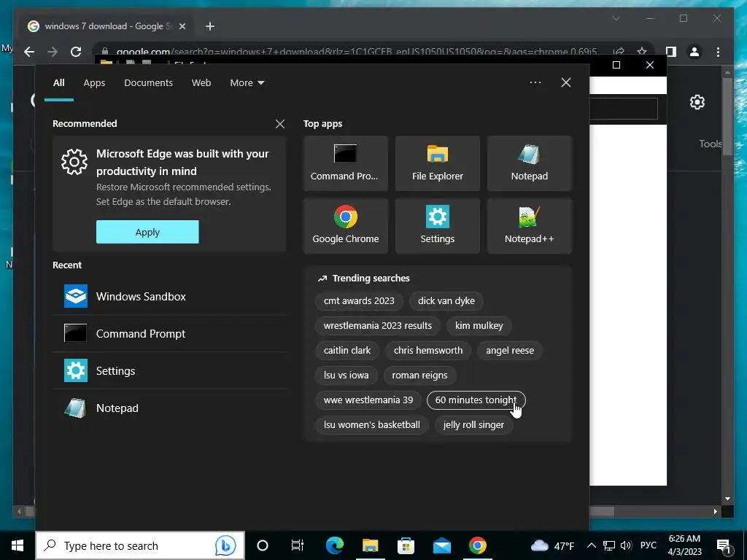Viewport: 747px width, 560px height.
Task: Switch to Documents search tab
Action: [148, 83]
